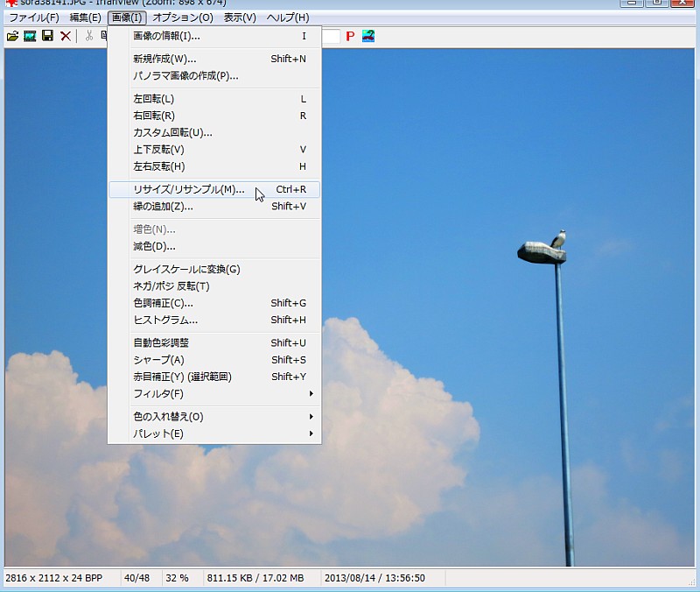Screen dimensions: 700x592
Task: Click the Open file folder icon
Action: click(12, 36)
